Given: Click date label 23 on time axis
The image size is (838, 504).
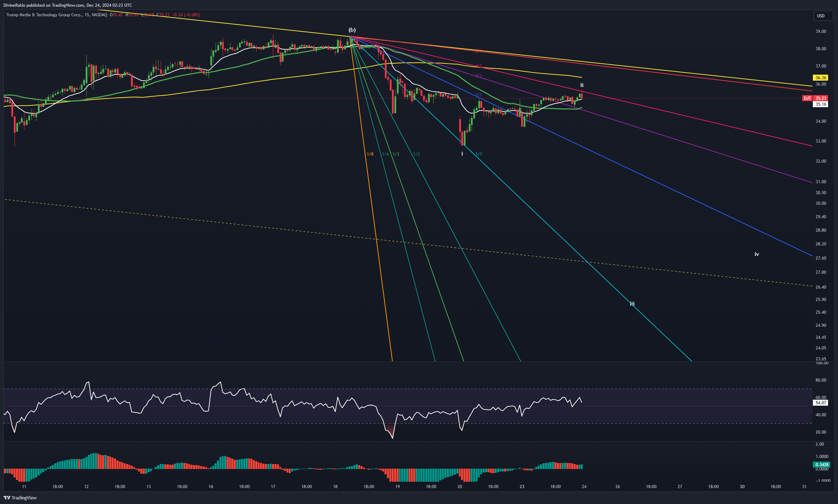Looking at the screenshot, I should click(x=522, y=487).
